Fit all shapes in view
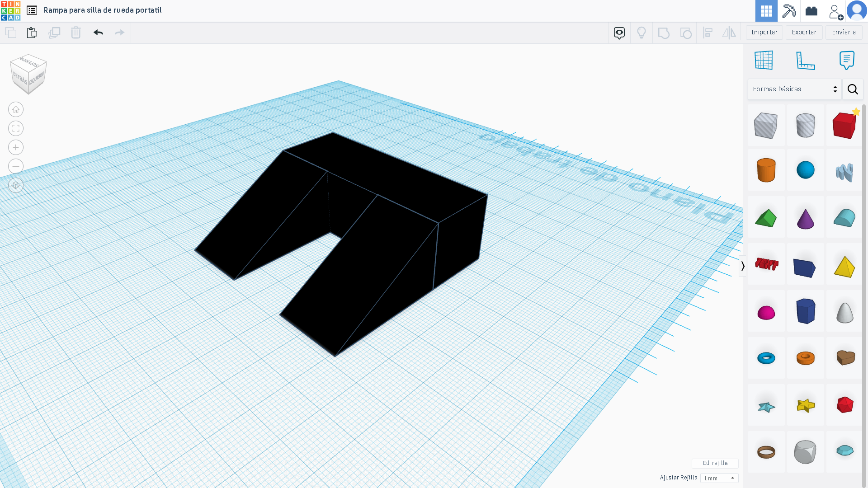Viewport: 868px width, 488px height. tap(16, 128)
